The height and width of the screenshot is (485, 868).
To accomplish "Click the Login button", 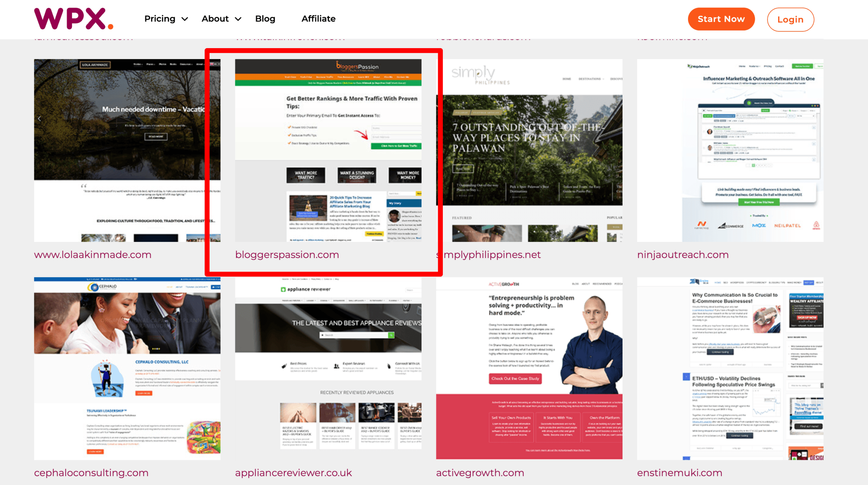I will [790, 20].
